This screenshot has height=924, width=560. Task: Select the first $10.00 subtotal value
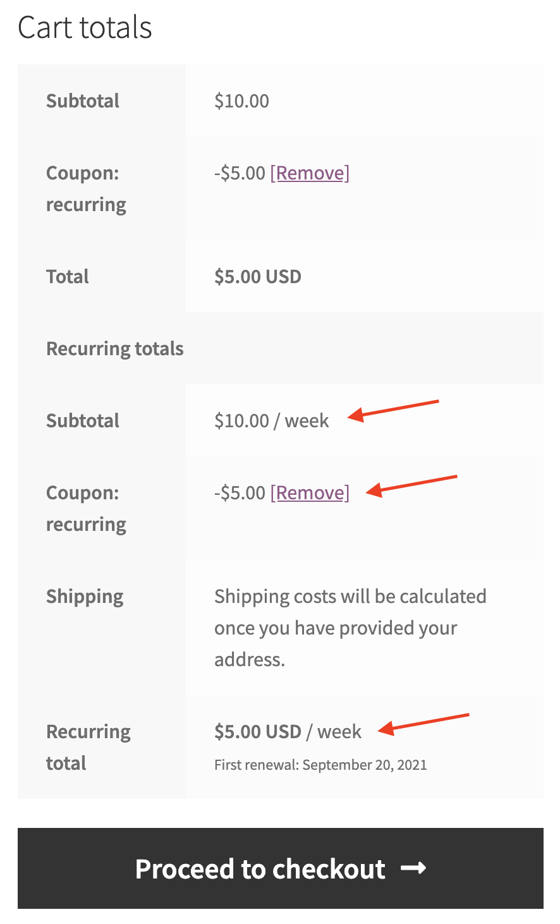pos(241,101)
